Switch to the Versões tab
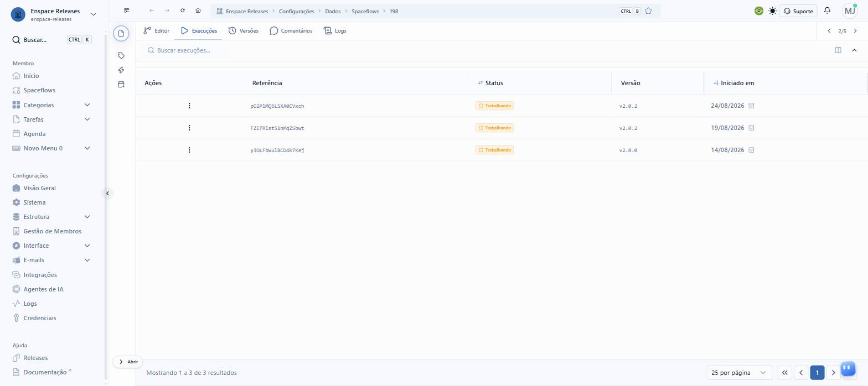 tap(244, 31)
